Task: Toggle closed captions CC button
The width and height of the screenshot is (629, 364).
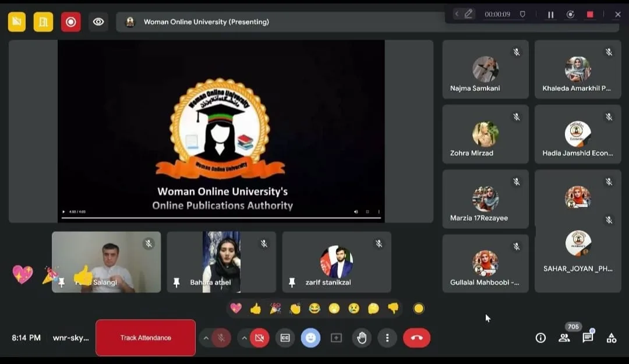Action: tap(285, 338)
